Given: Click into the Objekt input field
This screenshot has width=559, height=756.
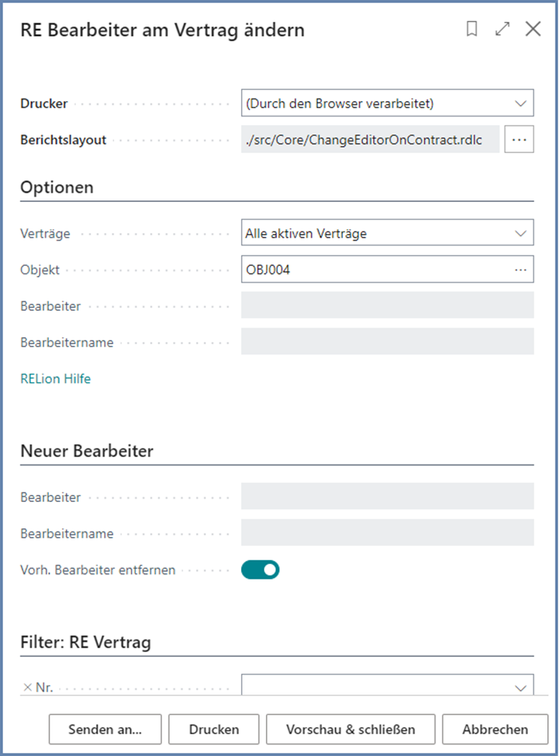Looking at the screenshot, I should tap(373, 269).
